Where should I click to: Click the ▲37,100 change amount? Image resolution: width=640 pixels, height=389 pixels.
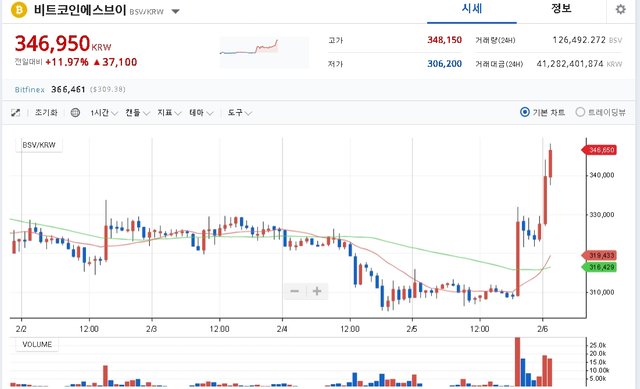tap(115, 62)
